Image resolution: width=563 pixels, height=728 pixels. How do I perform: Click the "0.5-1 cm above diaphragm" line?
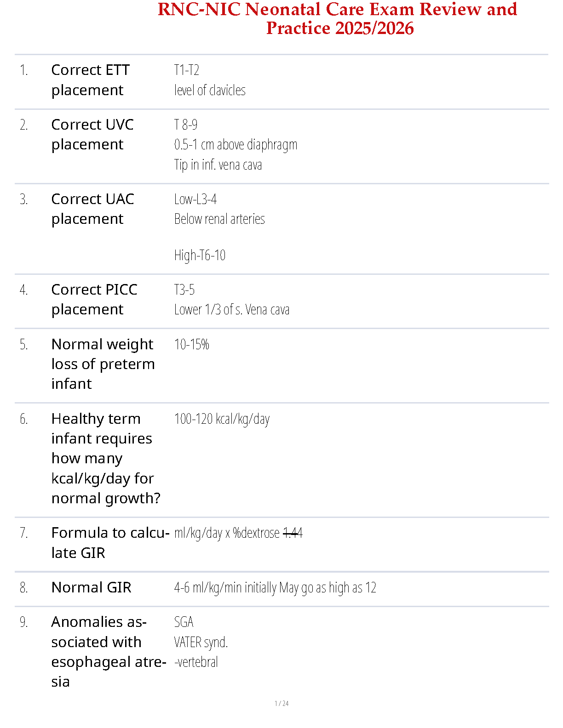[x=236, y=145]
